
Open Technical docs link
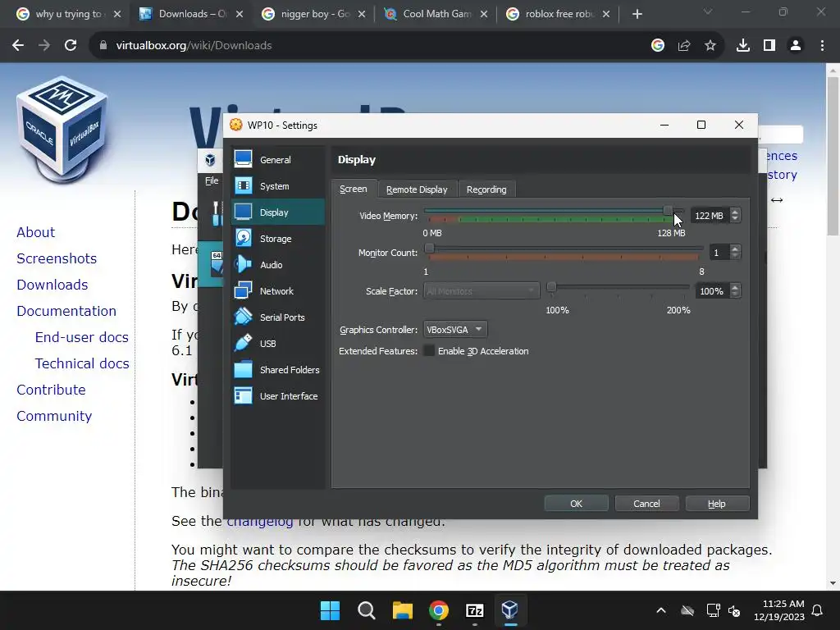(x=82, y=363)
